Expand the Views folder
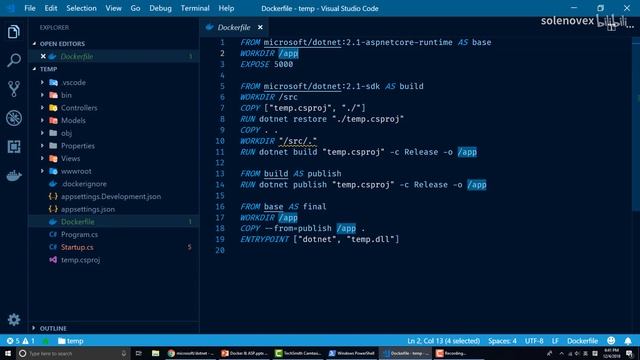640x360 pixels. coord(42,158)
